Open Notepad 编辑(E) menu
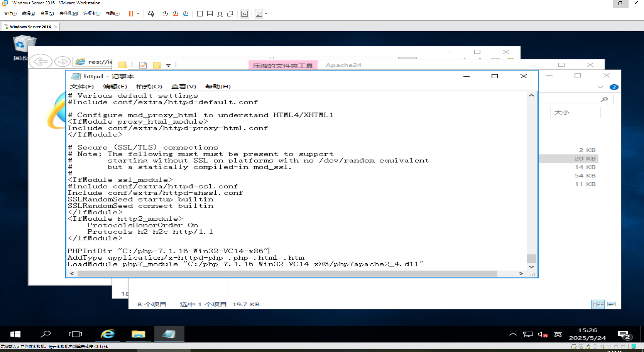 click(x=115, y=87)
